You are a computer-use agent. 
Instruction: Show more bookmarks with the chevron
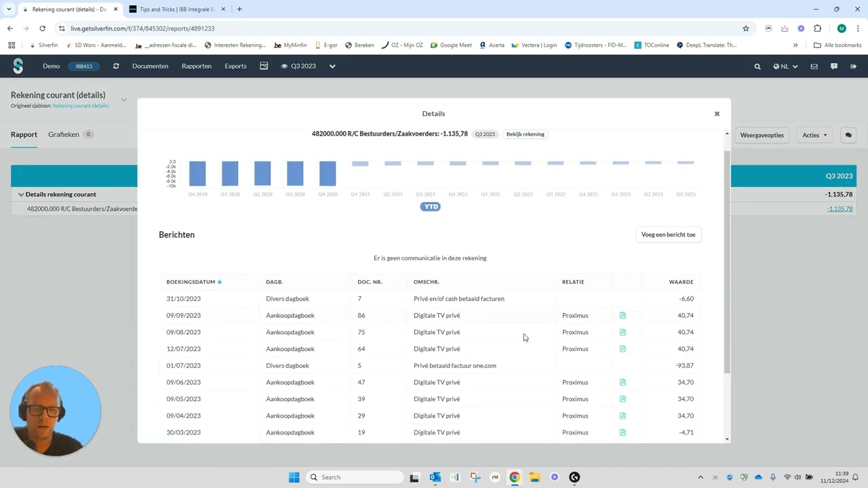pos(795,45)
